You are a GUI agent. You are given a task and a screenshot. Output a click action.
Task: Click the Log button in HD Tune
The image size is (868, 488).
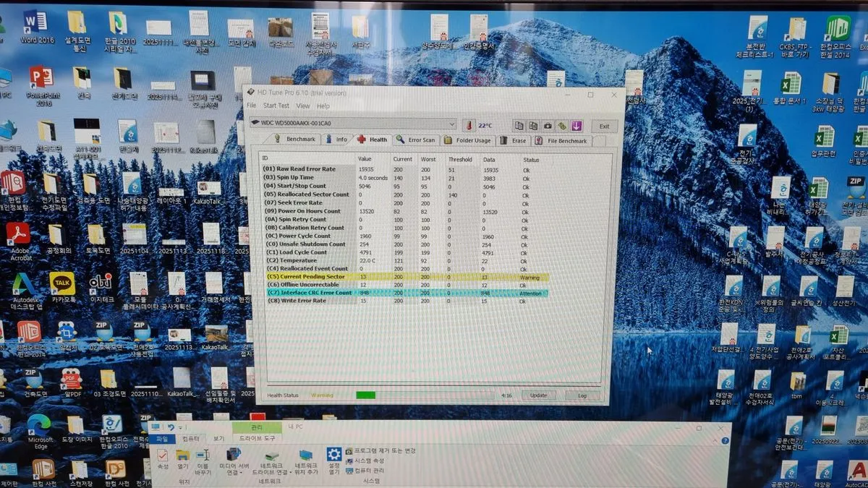coord(582,395)
